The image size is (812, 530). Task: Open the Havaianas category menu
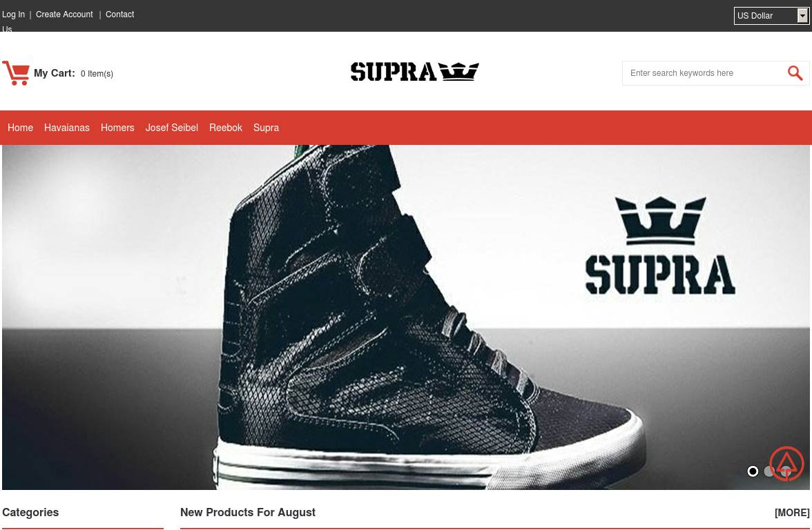(x=67, y=128)
